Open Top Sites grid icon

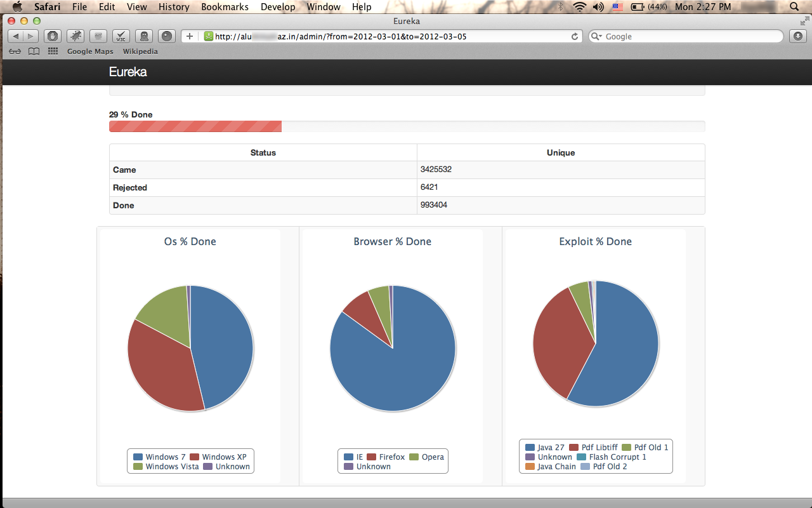(53, 51)
